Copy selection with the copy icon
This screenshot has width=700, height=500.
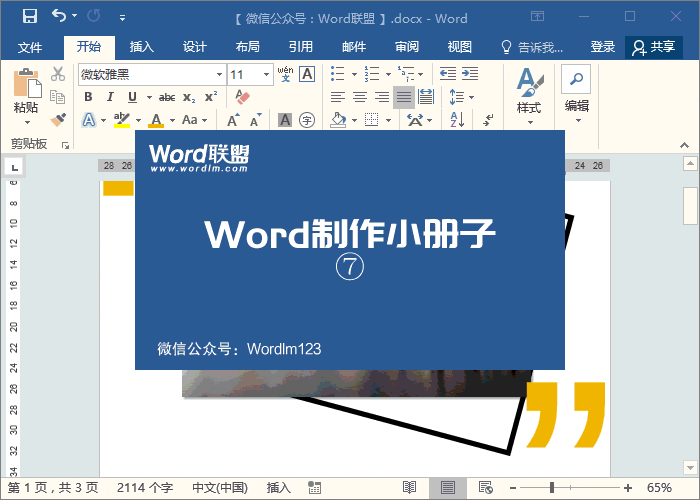(x=58, y=96)
